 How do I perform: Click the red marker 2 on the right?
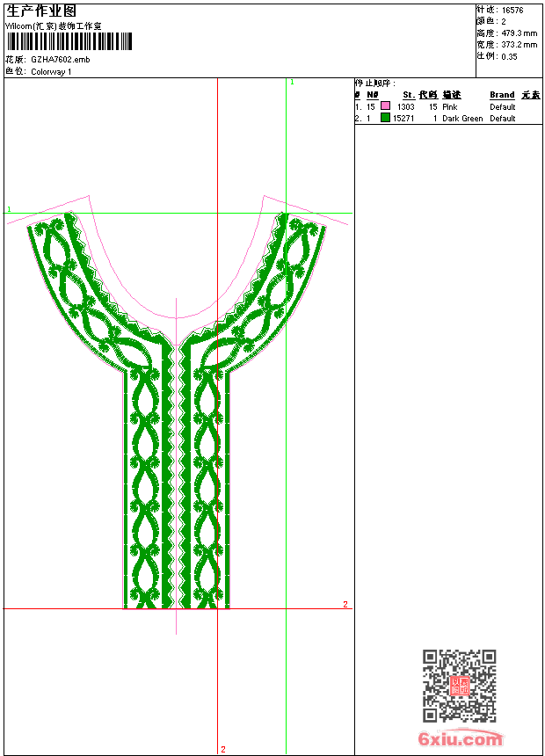[x=345, y=604]
